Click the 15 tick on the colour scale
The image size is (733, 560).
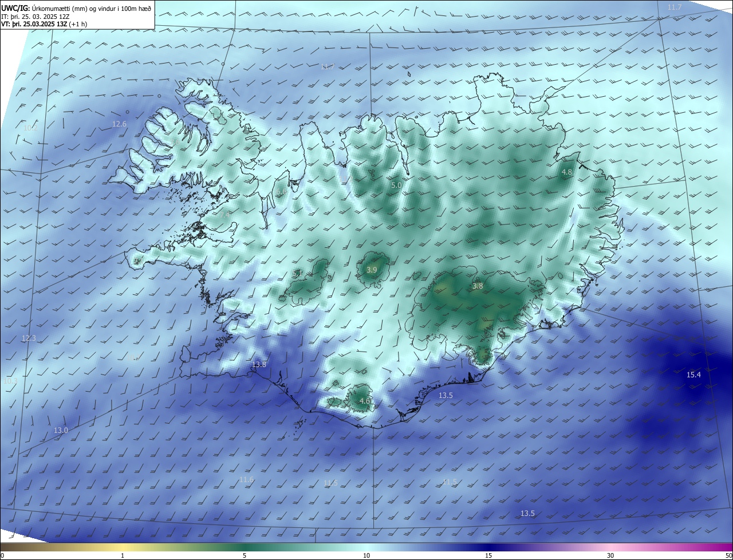[488, 556]
